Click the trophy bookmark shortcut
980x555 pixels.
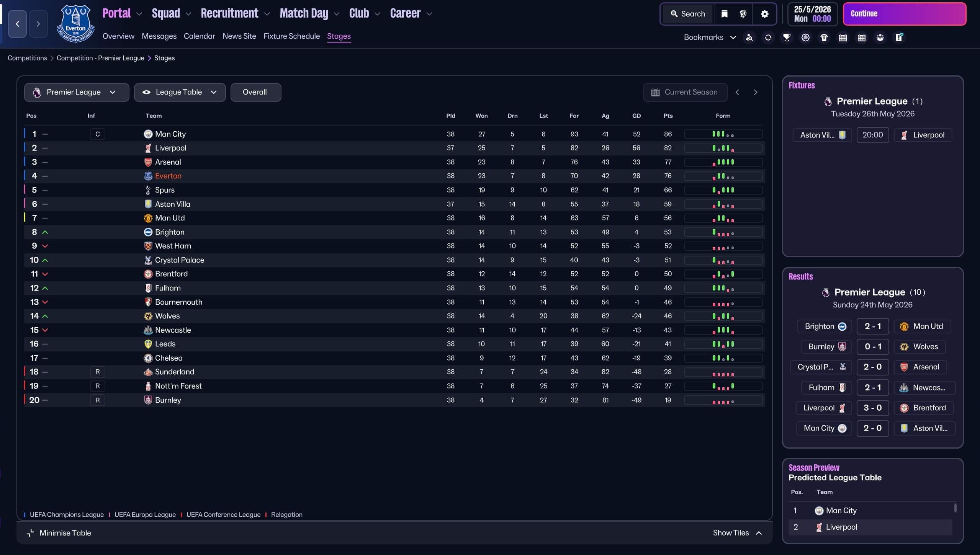787,38
